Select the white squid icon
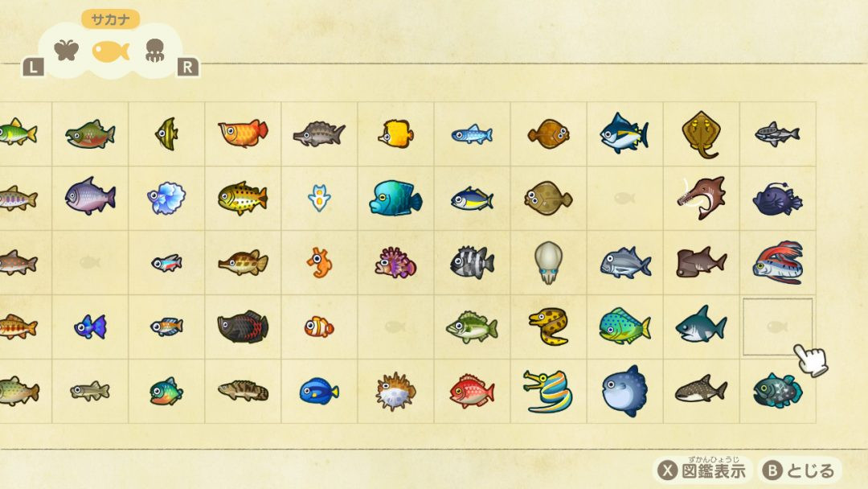The width and height of the screenshot is (868, 489). 549,262
